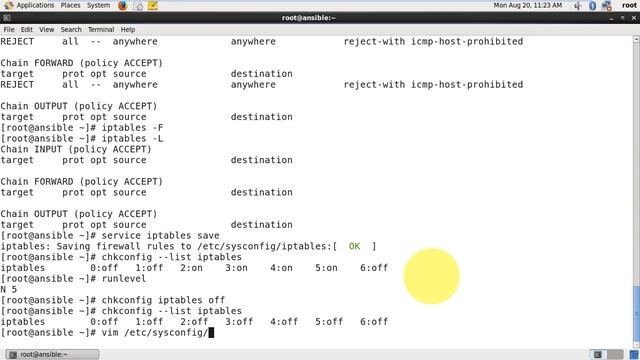Screen dimensions: 640x360
Task: Click the notes launcher icon in panel
Action: pos(153,6)
